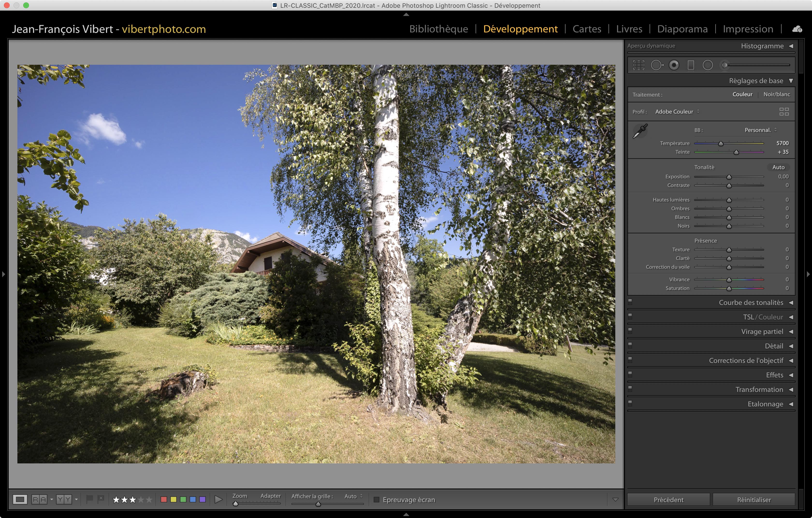Select the Radial filter tool
The height and width of the screenshot is (518, 812).
pos(707,65)
